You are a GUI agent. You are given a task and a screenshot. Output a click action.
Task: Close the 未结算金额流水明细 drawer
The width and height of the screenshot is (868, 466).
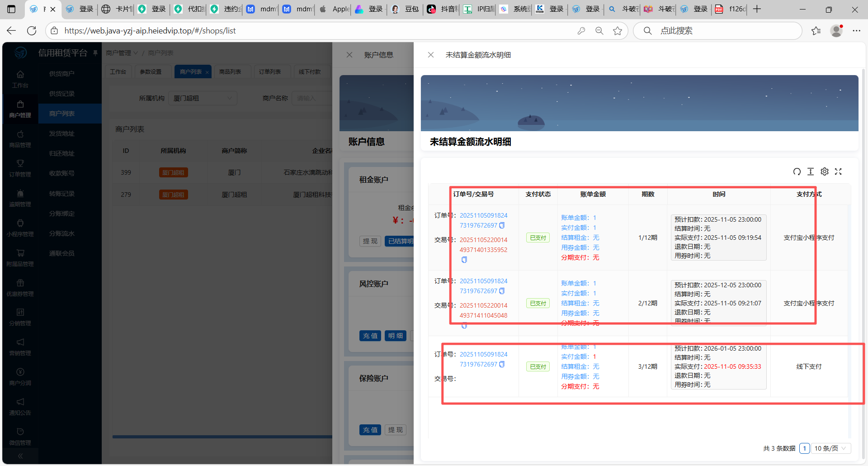point(431,55)
